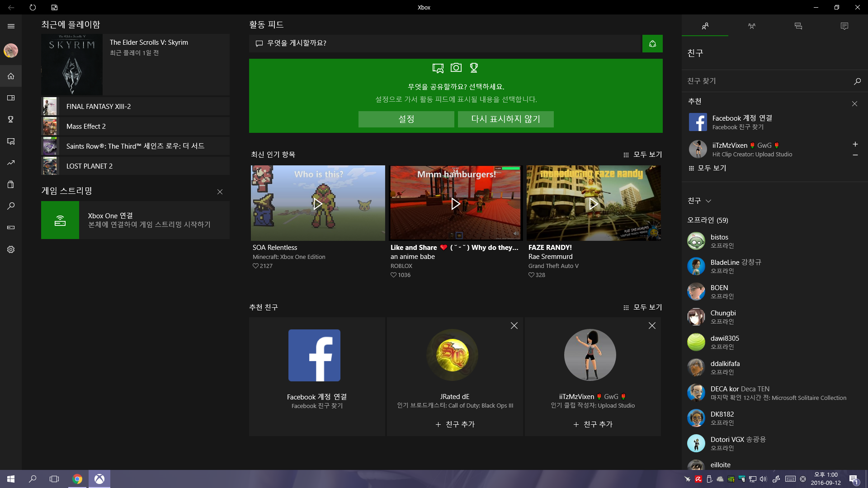Viewport: 868px width, 488px height.
Task: Play the FAZE RANDY video thumbnail
Action: [x=593, y=203]
